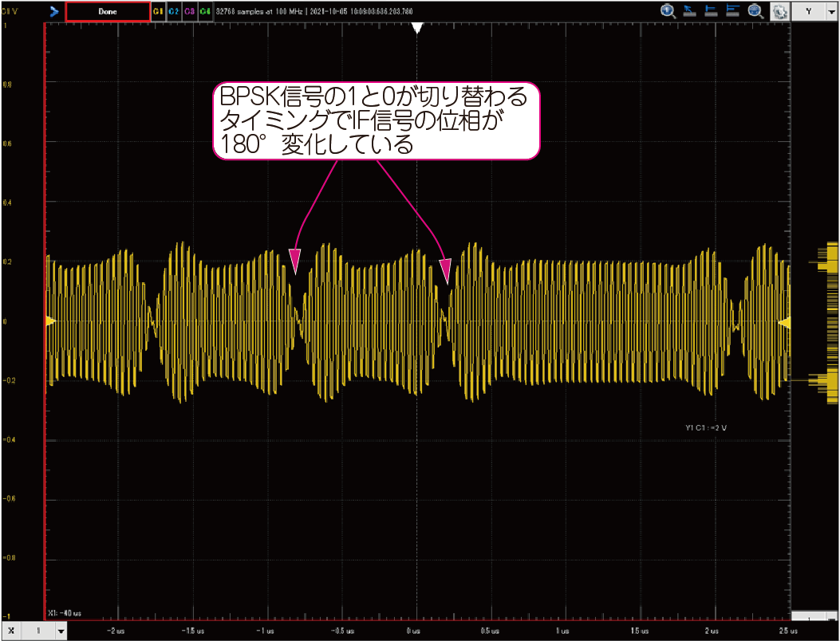
Task: Click the left yellow ground-level marker
Action: 49,320
